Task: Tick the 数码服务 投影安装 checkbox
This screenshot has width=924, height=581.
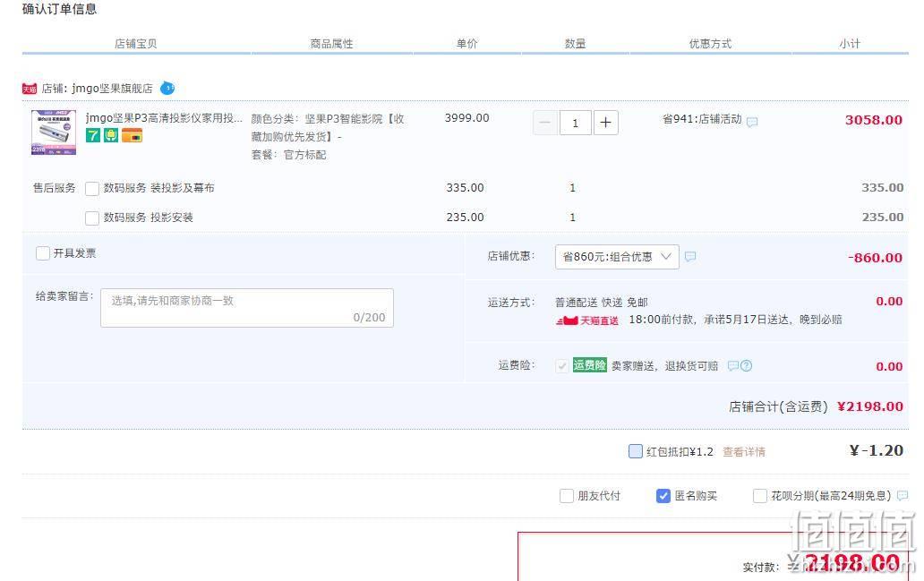Action: coord(92,218)
